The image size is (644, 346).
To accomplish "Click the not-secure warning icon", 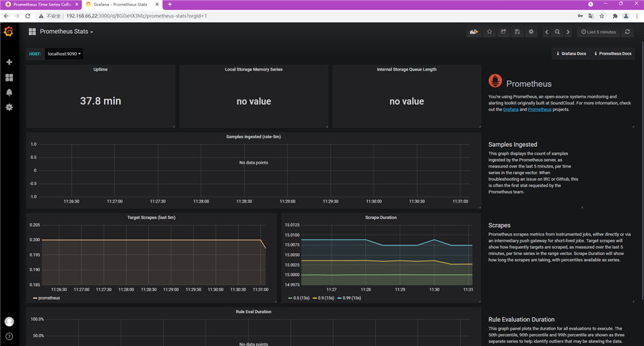I will point(41,16).
